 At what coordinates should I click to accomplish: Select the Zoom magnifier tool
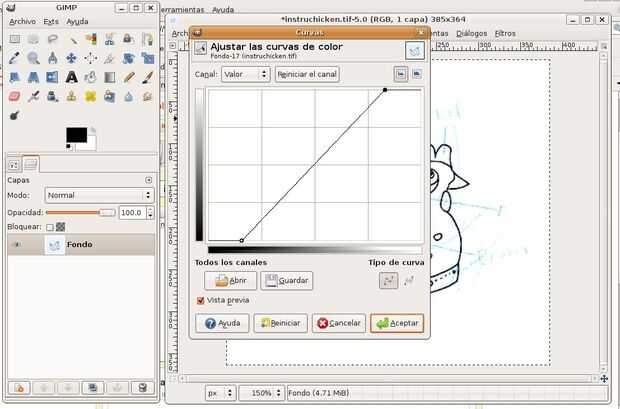(33, 58)
